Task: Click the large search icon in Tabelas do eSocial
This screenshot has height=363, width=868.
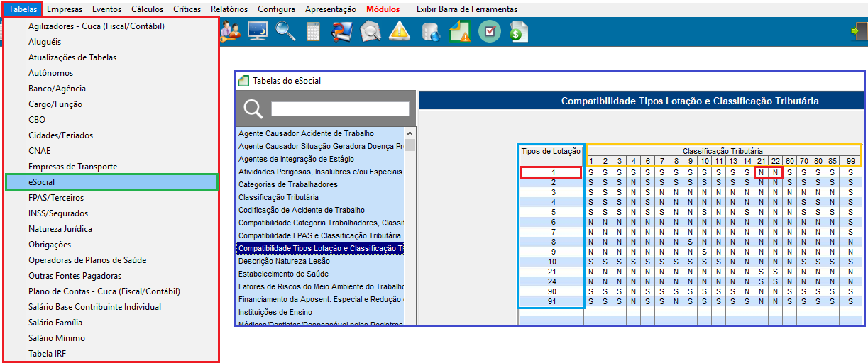Action: [x=253, y=108]
